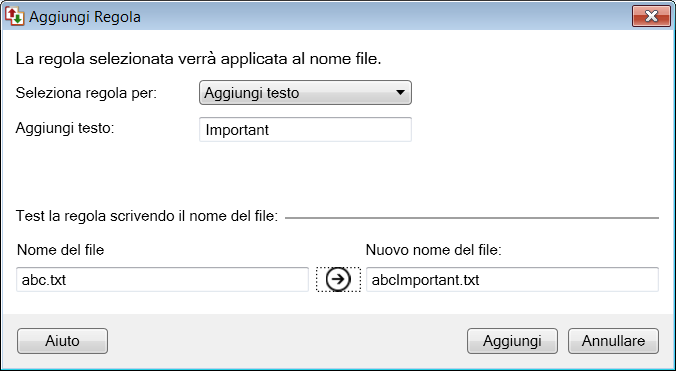Click the horizontal separator line of test section
The image size is (676, 371).
point(472,218)
